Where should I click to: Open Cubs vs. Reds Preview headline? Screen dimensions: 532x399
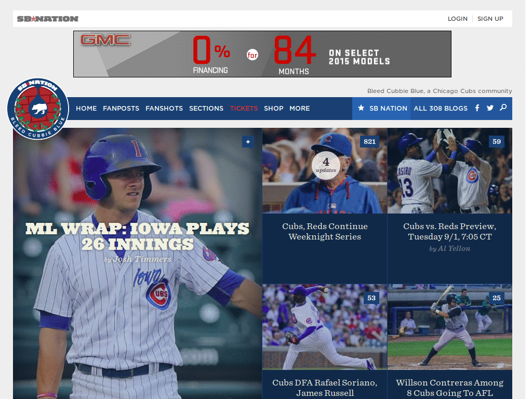pyautogui.click(x=449, y=231)
